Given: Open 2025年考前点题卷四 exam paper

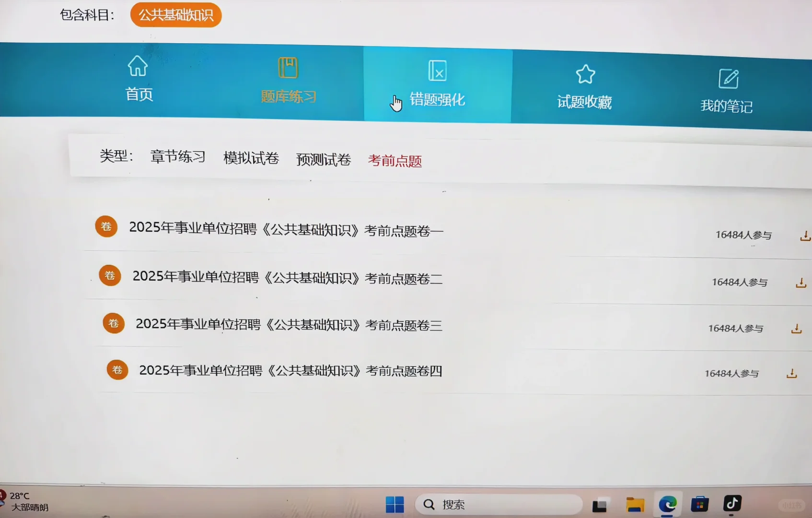Looking at the screenshot, I should pos(290,370).
